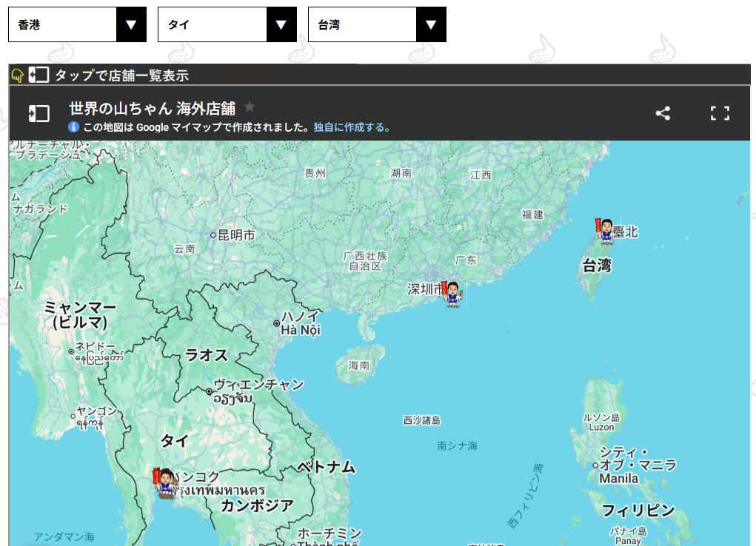Click the 独自に作成する link
The image size is (756, 546).
tap(351, 127)
